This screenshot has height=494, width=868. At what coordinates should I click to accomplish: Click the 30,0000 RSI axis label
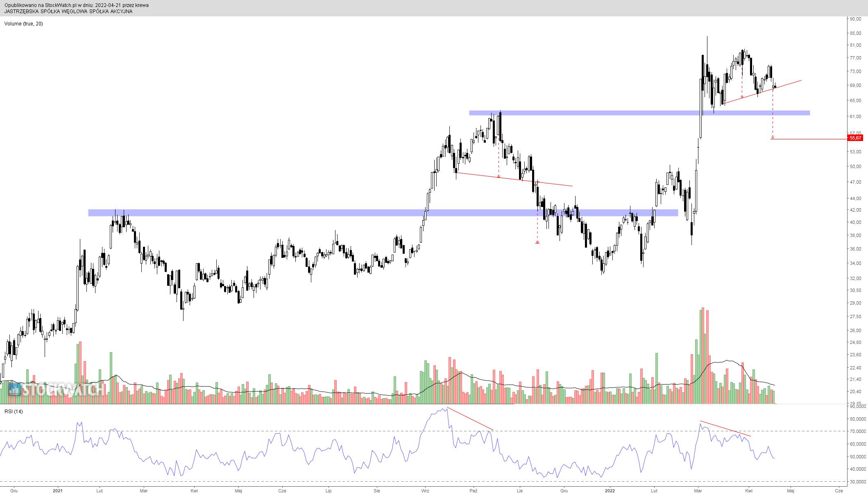858,482
